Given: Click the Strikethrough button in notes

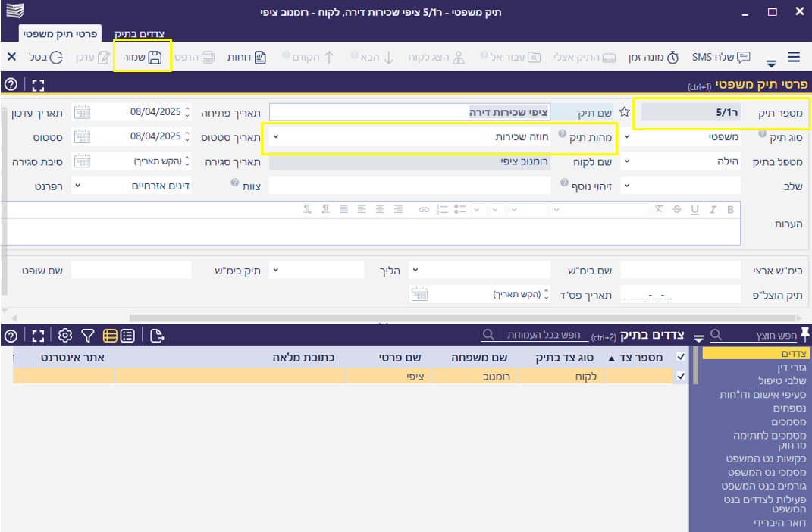Looking at the screenshot, I should 677,210.
